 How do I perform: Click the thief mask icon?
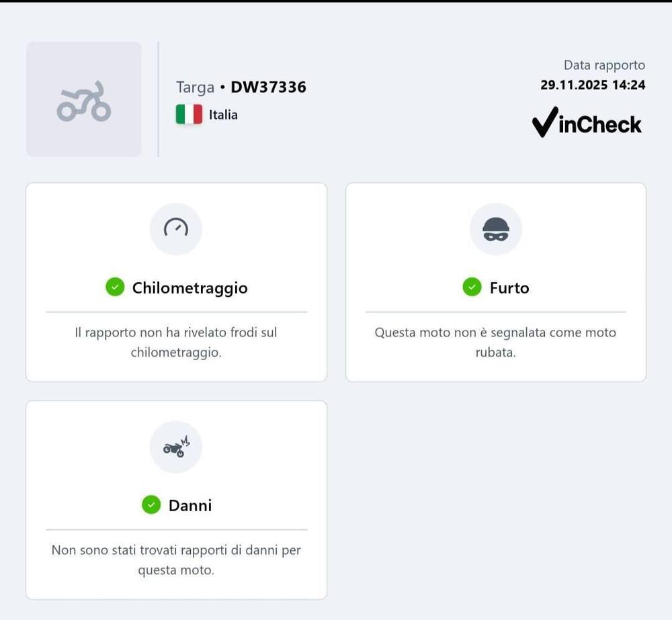point(496,229)
